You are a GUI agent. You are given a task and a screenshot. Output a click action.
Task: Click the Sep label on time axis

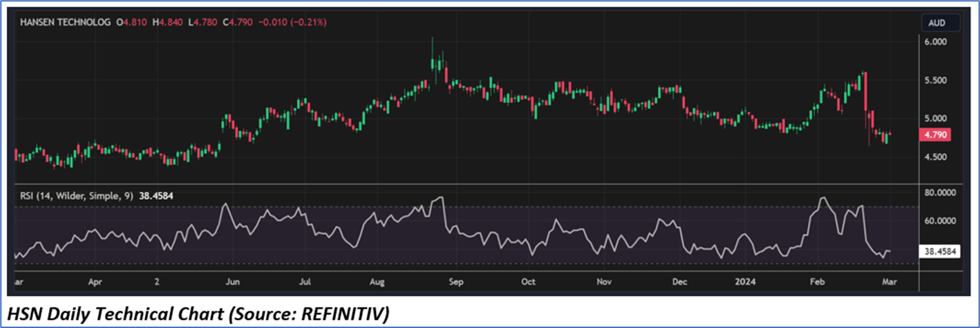click(x=455, y=282)
